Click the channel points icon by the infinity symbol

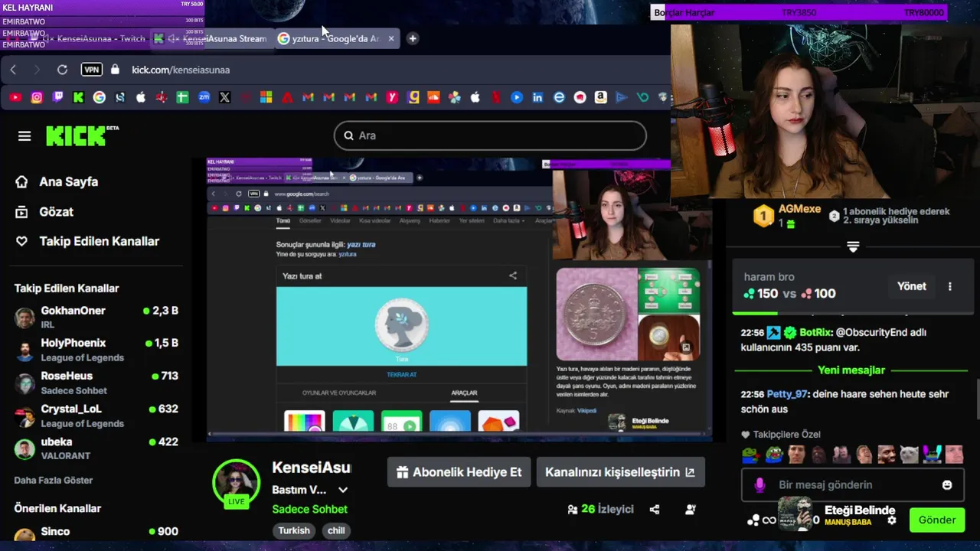pos(753,520)
